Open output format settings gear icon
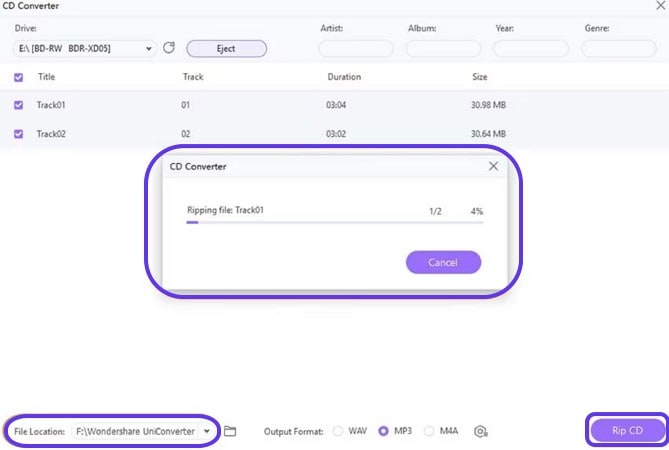The width and height of the screenshot is (669, 450). (x=480, y=431)
